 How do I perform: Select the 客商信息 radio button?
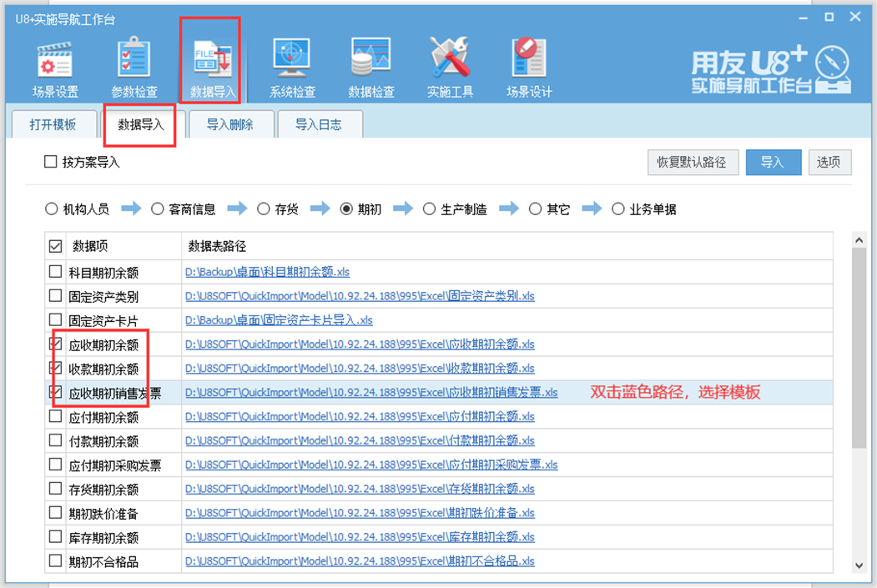[x=157, y=209]
